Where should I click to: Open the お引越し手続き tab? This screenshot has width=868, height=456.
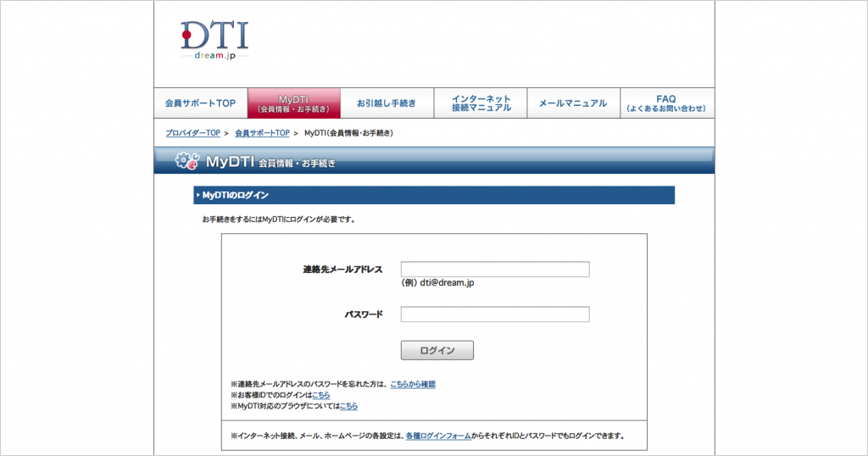click(x=387, y=103)
